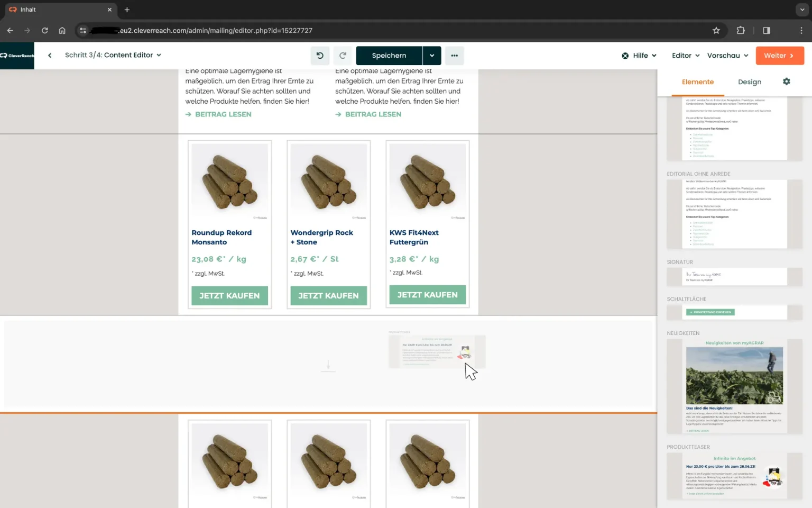812x508 pixels.
Task: Toggle the browser side panel icon
Action: coord(767,31)
